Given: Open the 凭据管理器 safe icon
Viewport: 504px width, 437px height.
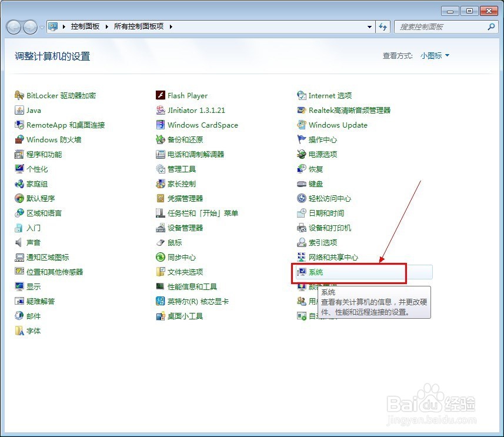Looking at the screenshot, I should 161,198.
